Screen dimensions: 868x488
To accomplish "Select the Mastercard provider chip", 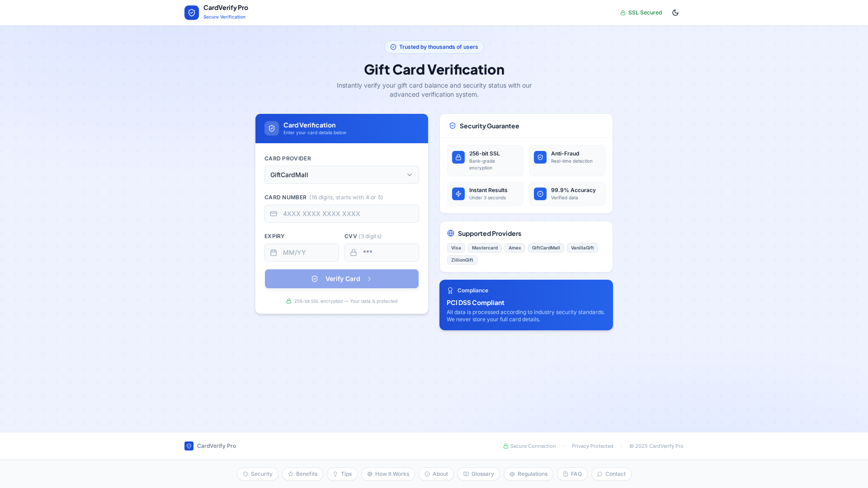I will pos(485,248).
